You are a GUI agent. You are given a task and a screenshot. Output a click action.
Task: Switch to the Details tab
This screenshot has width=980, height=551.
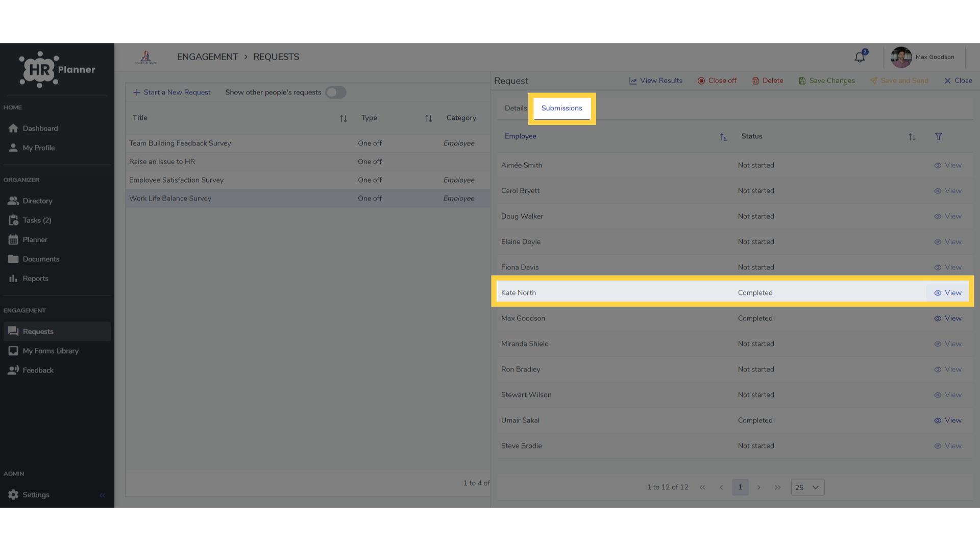(516, 108)
